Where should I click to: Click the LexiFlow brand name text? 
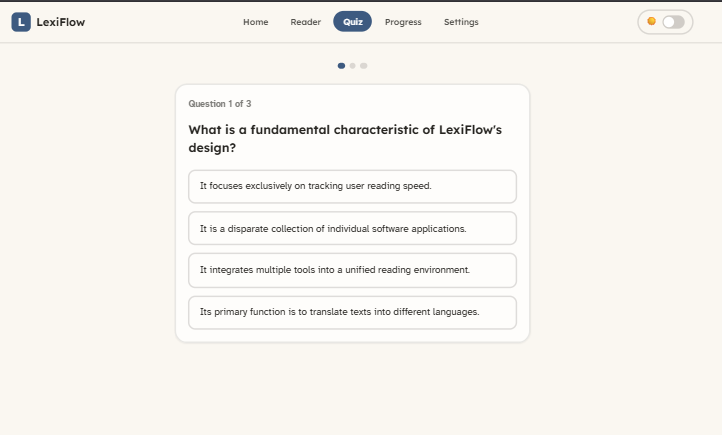pyautogui.click(x=61, y=22)
